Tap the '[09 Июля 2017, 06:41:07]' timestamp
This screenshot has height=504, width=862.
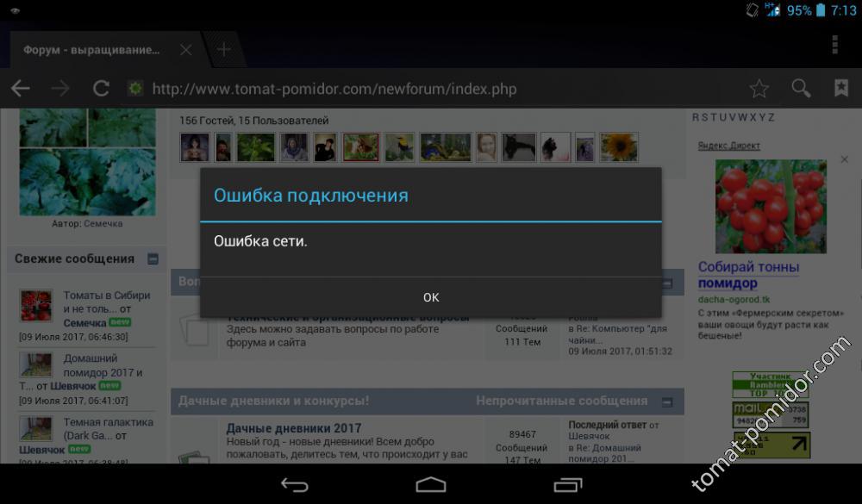tap(73, 401)
